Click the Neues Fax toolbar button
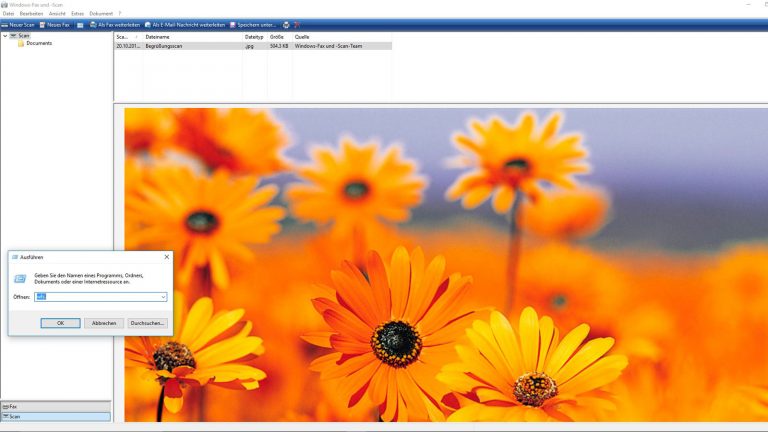Viewport: 768px width, 432px height. coord(55,25)
